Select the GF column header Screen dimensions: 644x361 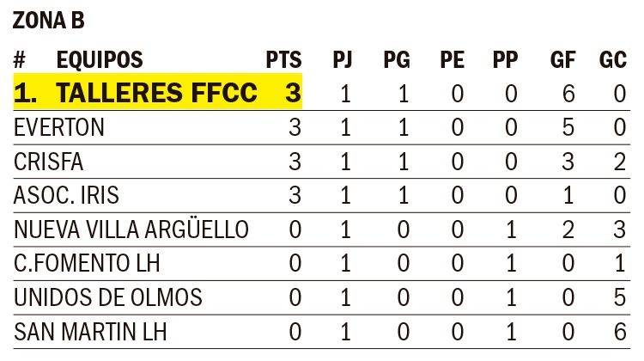click(562, 60)
